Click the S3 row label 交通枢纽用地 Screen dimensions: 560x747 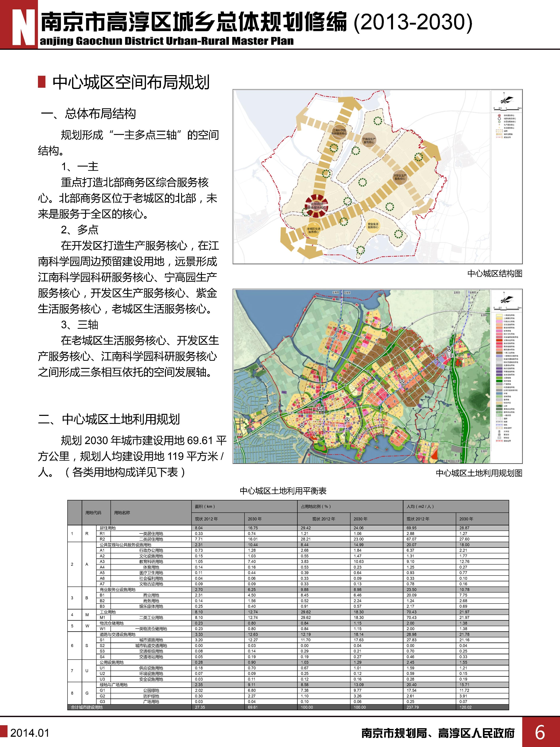pyautogui.click(x=151, y=651)
